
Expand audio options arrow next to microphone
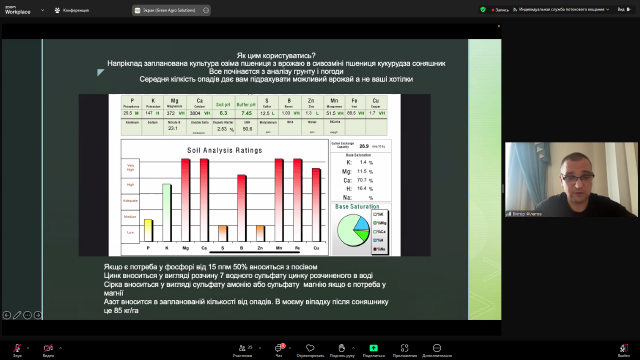[x=28, y=348]
